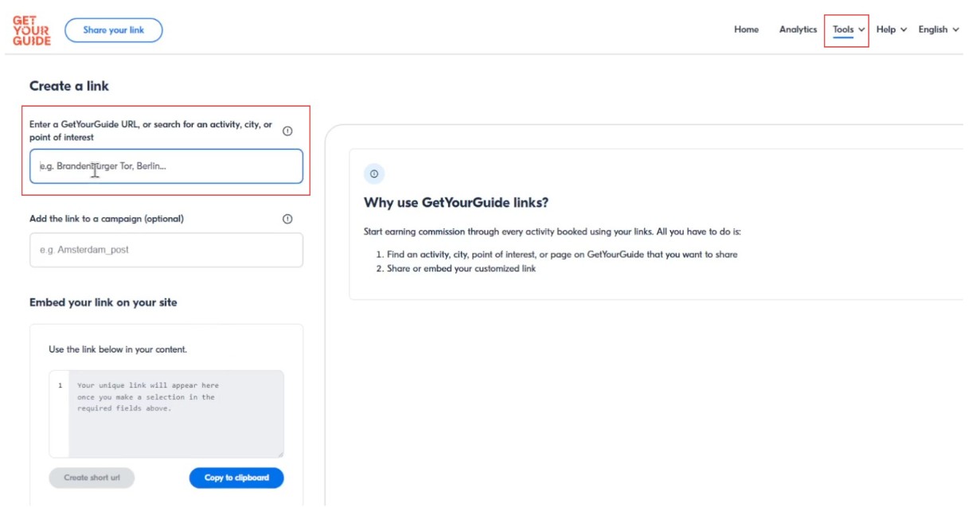Click the 'Embed your link on your site' heading
The image size is (980, 507).
[103, 302]
